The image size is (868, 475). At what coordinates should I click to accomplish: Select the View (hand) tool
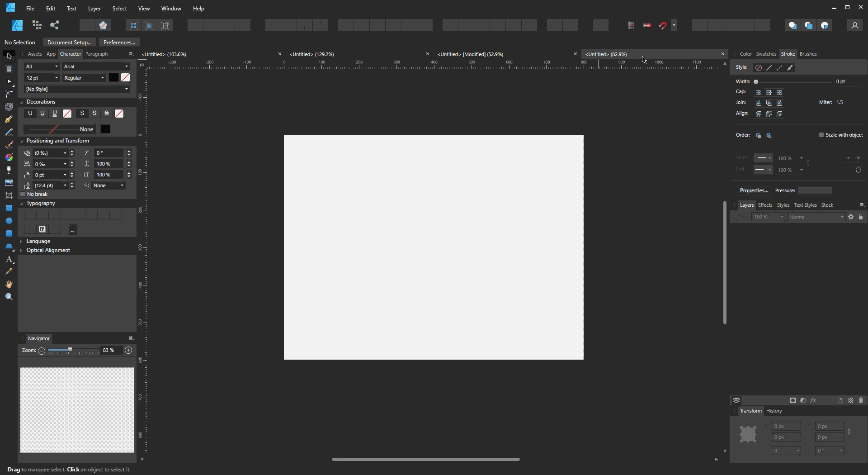9,285
